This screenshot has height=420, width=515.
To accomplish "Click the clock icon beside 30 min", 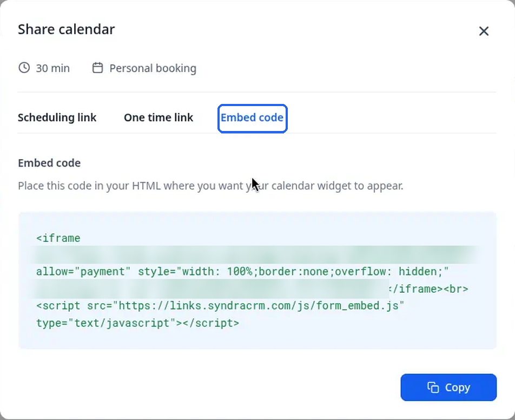I will pyautogui.click(x=24, y=68).
